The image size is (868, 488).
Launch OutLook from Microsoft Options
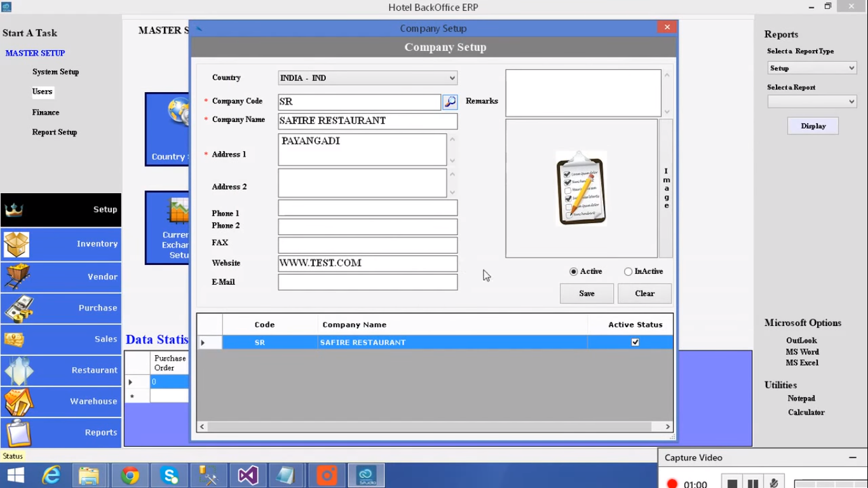[801, 341]
